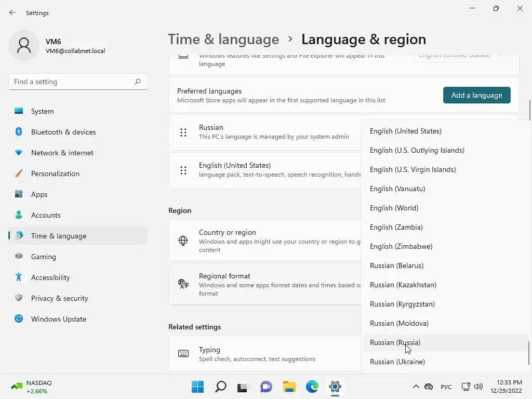
Task: Click the VM6 user avatar icon
Action: (x=24, y=45)
